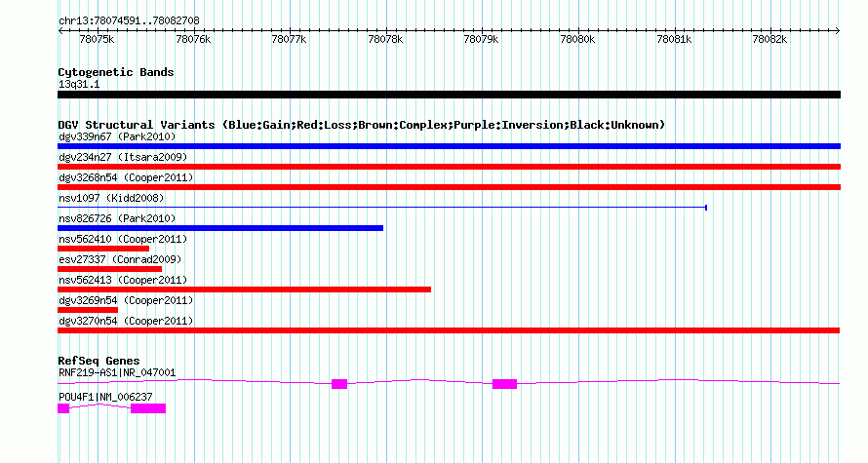Select the larger second POU4F1 exon block
The height and width of the screenshot is (463, 868).
coord(148,408)
